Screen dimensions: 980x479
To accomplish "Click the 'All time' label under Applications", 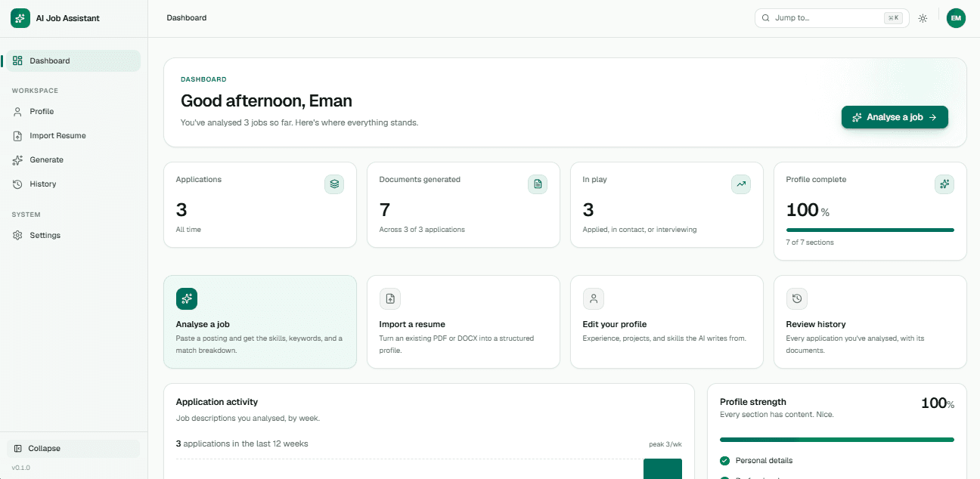I will [188, 230].
